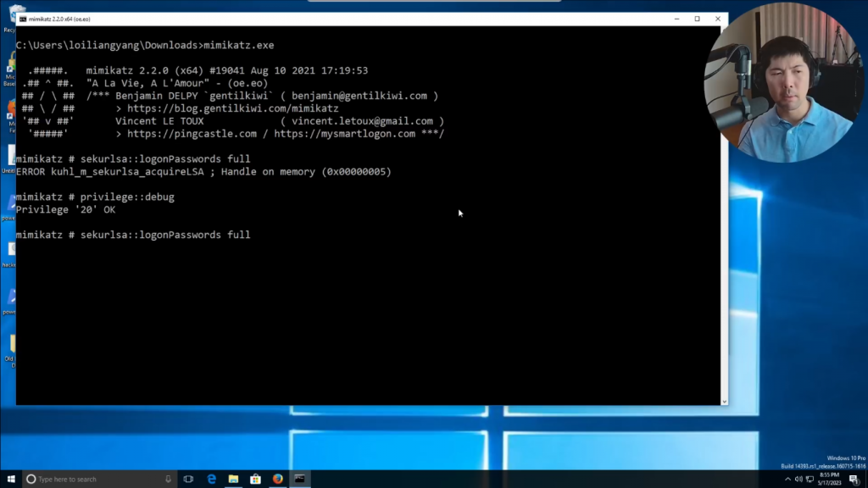868x488 pixels.
Task: Click the benjamin@gentilkiwi.com email text
Action: point(359,96)
